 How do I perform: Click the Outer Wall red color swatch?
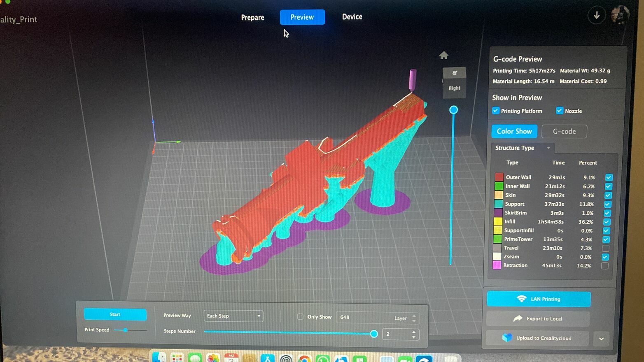coord(499,177)
